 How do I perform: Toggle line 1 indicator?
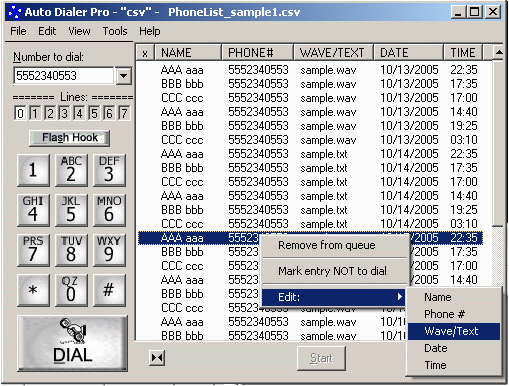(x=35, y=113)
